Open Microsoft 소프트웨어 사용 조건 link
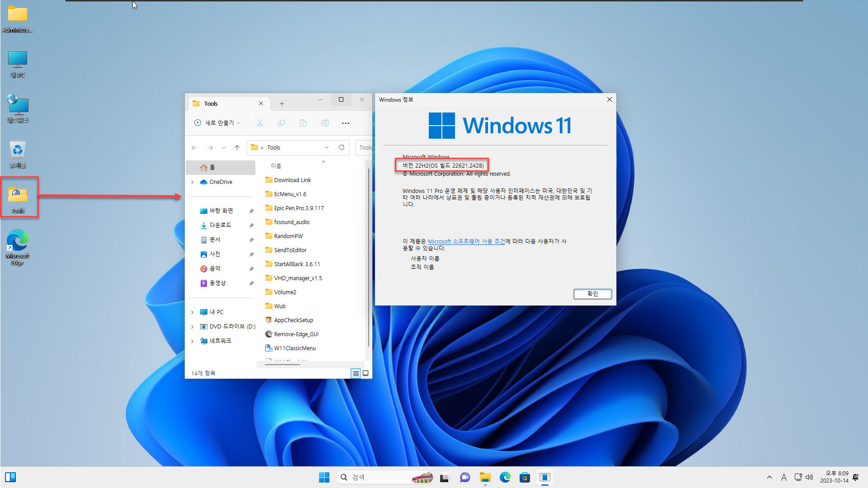Viewport: 868px width, 488px height. pos(466,241)
